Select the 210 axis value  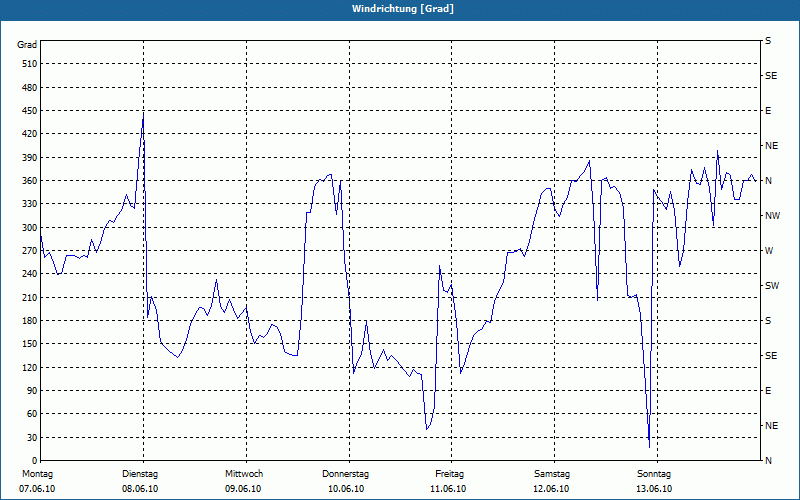(29, 297)
